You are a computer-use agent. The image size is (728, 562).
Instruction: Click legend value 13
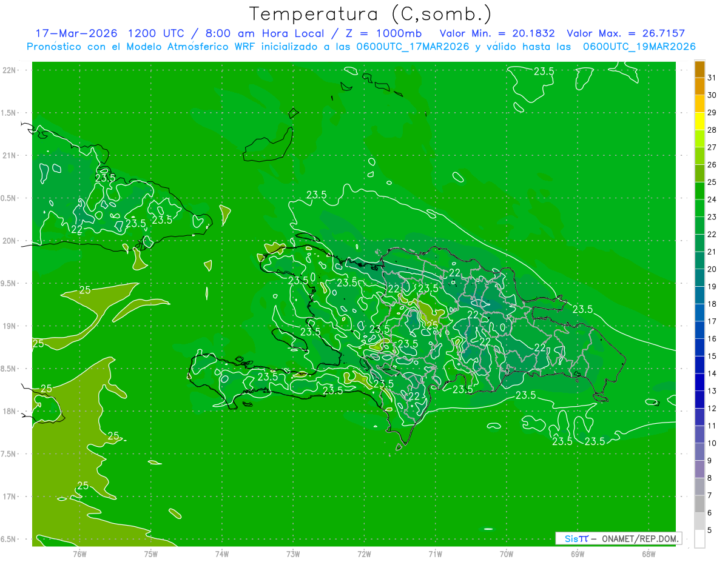point(712,391)
